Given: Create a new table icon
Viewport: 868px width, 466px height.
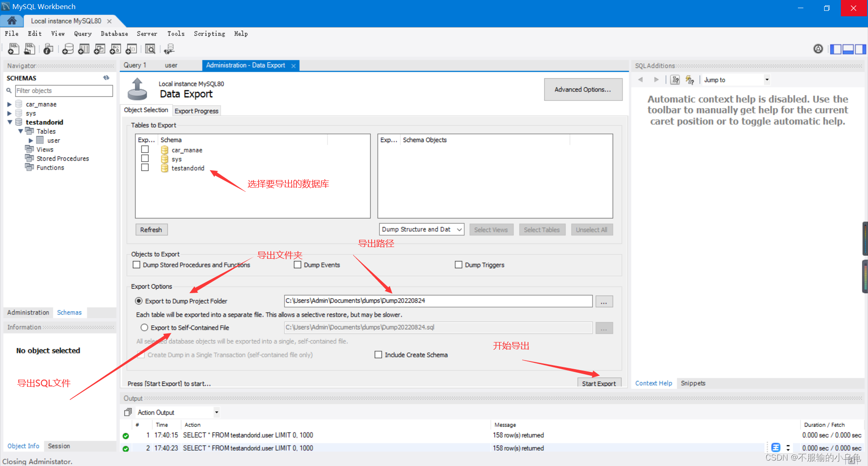Looking at the screenshot, I should (84, 48).
